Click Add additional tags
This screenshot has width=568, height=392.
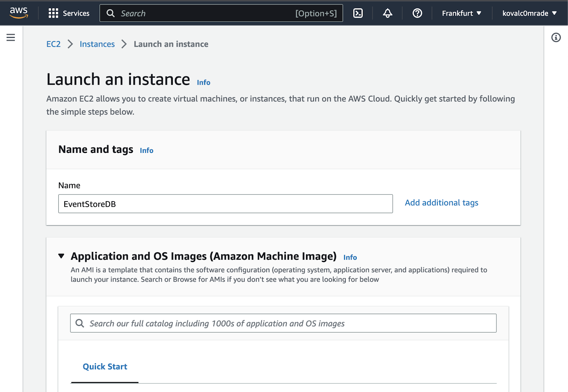pyautogui.click(x=442, y=203)
